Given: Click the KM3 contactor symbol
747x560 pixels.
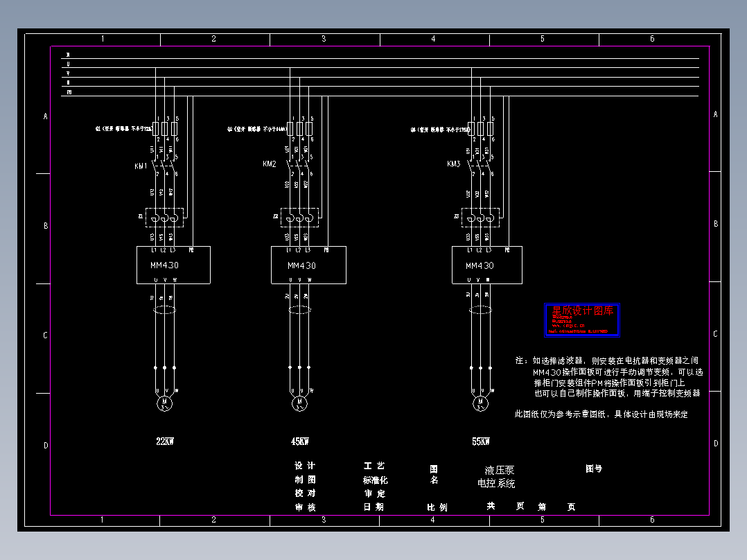Looking at the screenshot, I should point(480,166).
